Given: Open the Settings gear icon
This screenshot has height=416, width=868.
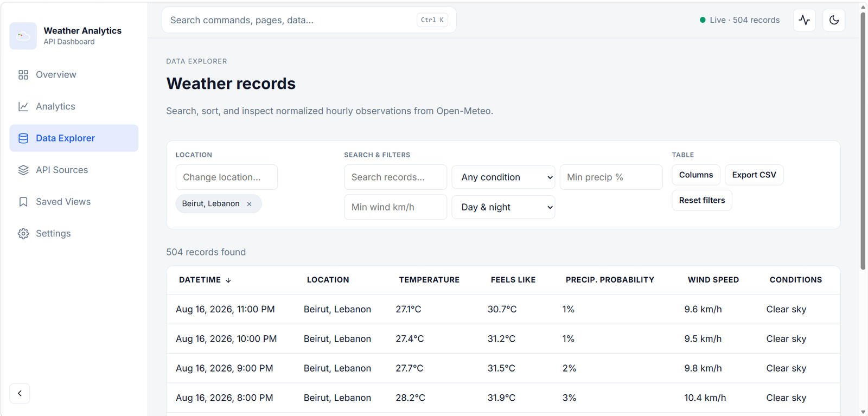Looking at the screenshot, I should [23, 234].
